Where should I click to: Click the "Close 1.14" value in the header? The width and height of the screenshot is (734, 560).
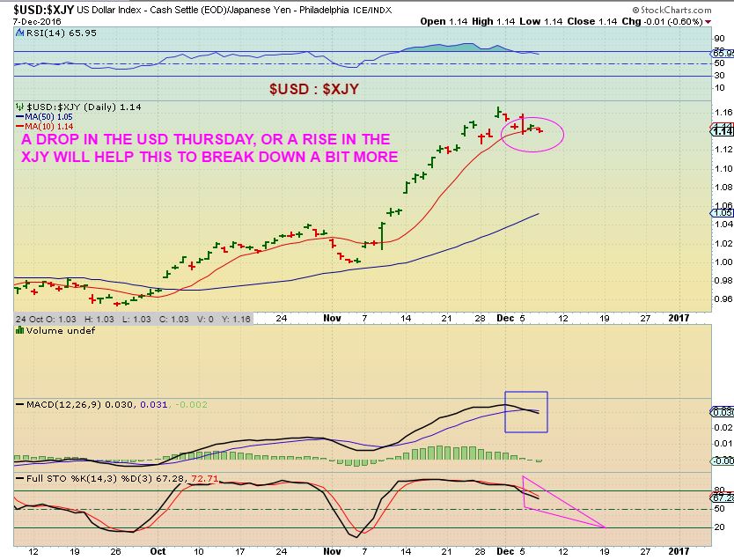(592, 21)
